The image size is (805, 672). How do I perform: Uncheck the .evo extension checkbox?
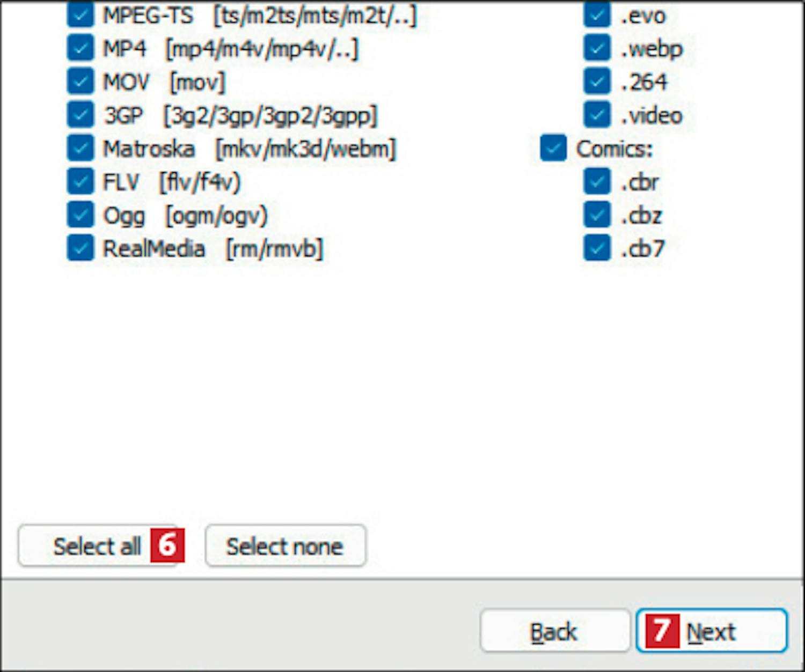coord(597,14)
